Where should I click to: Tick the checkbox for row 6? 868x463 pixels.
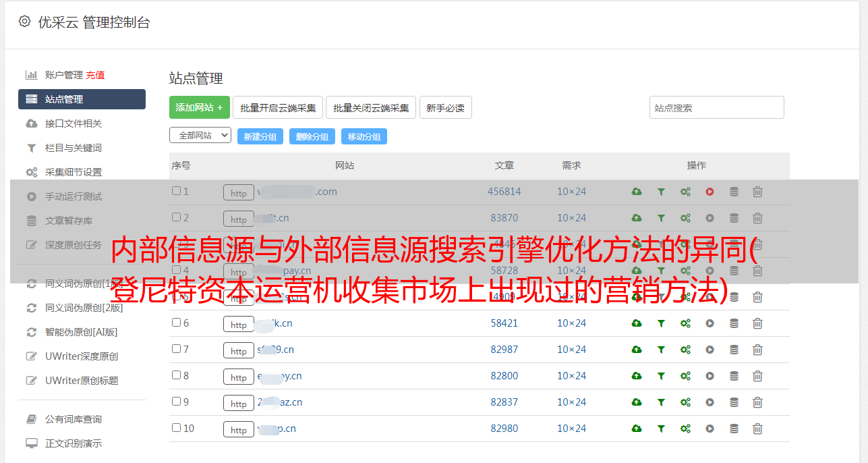point(176,323)
